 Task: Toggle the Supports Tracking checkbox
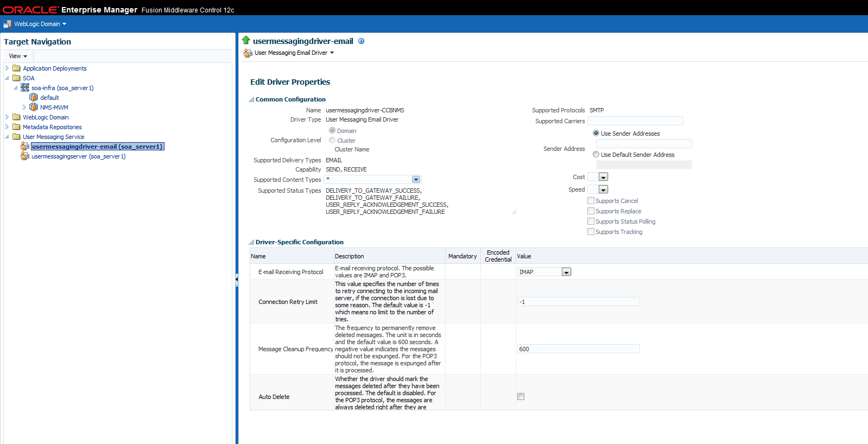click(591, 231)
